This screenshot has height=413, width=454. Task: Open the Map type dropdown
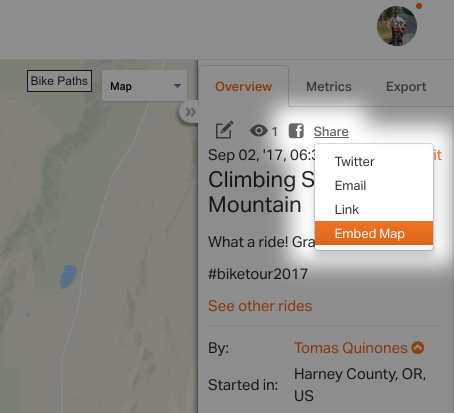tap(144, 86)
